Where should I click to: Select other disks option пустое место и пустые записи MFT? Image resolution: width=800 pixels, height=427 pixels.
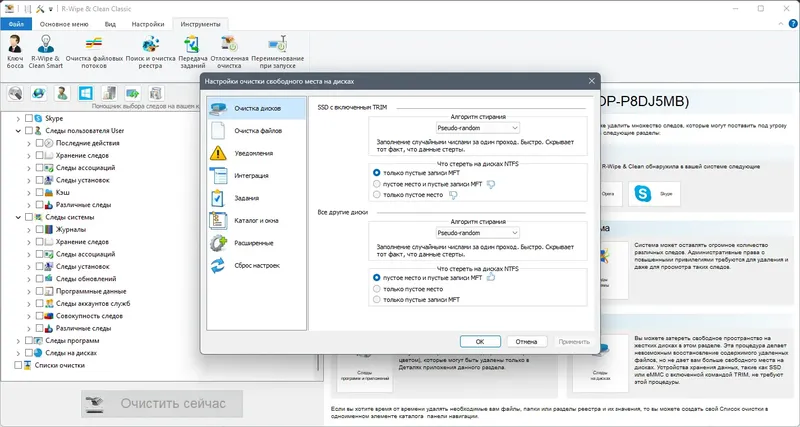point(377,278)
